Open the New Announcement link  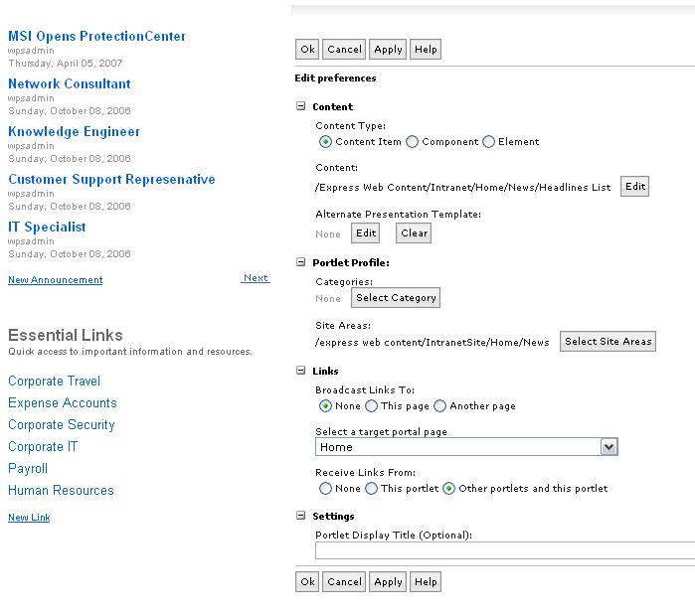56,280
